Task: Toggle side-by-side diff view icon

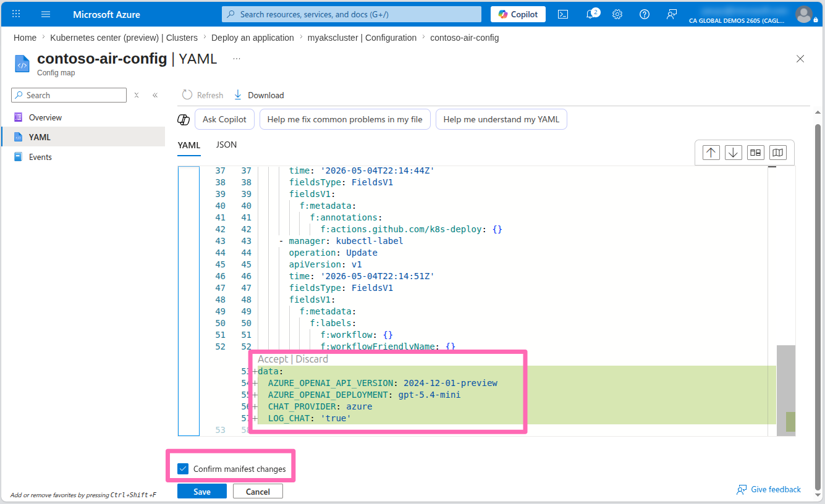Action: (756, 153)
